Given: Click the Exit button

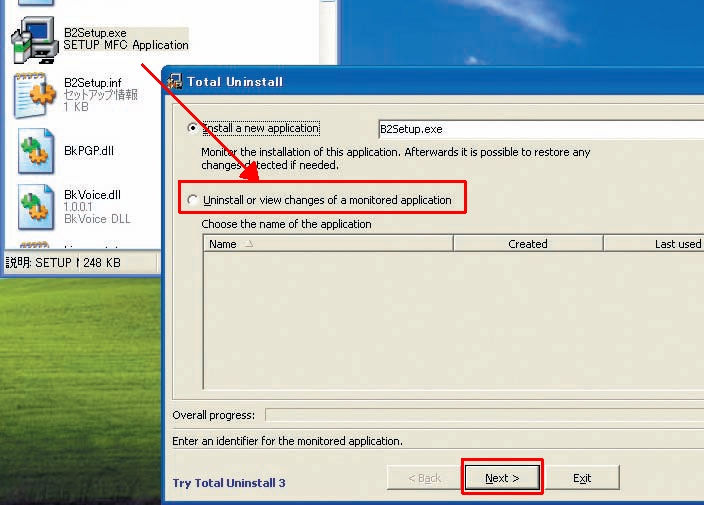Looking at the screenshot, I should click(582, 478).
